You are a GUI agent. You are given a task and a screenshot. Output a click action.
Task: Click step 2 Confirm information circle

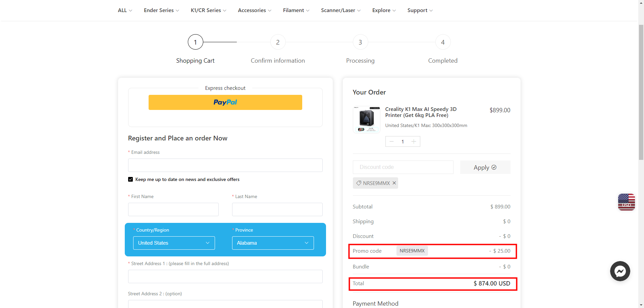[x=278, y=42]
